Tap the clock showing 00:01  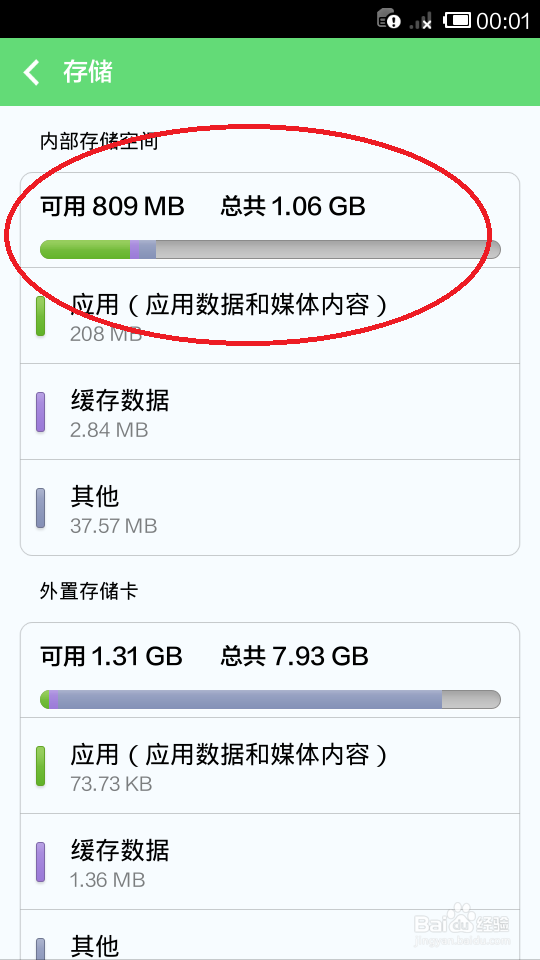point(503,21)
